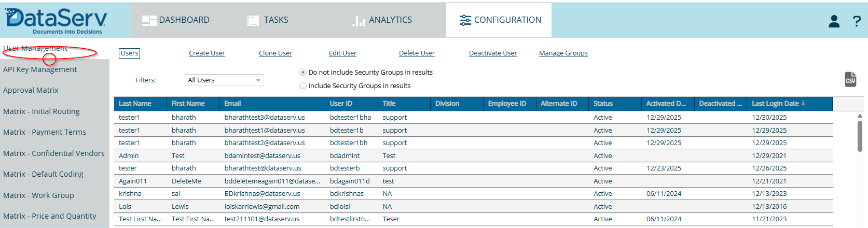Select 'Do not include Security Groups' option
Screen dimensions: 868x228
click(303, 73)
